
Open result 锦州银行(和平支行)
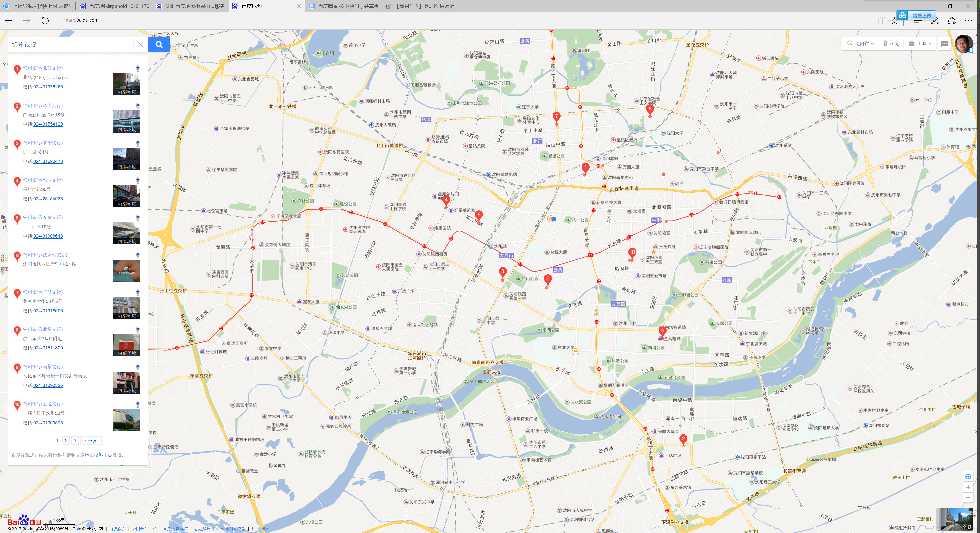(x=43, y=143)
